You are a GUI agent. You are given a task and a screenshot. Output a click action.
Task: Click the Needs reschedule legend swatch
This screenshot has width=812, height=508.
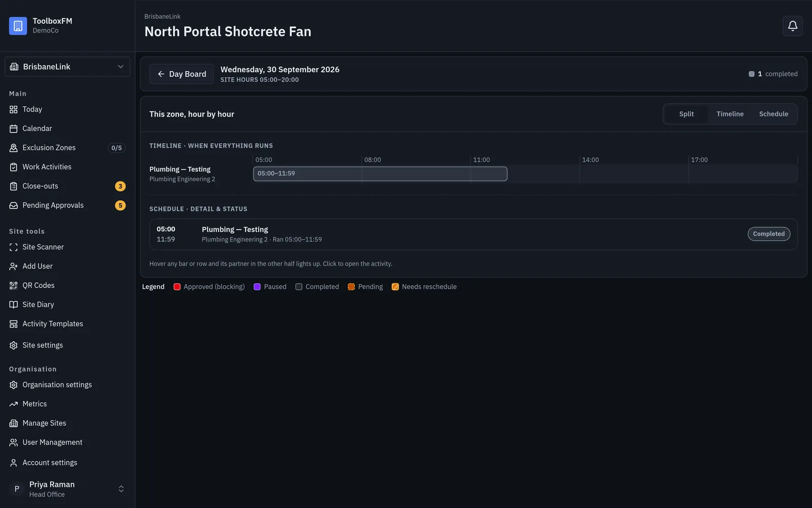(395, 287)
